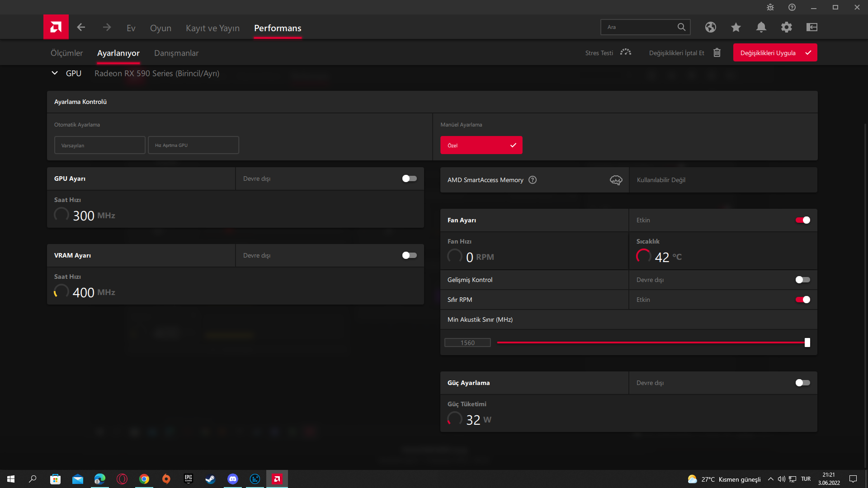Open settings gear icon

(x=787, y=27)
